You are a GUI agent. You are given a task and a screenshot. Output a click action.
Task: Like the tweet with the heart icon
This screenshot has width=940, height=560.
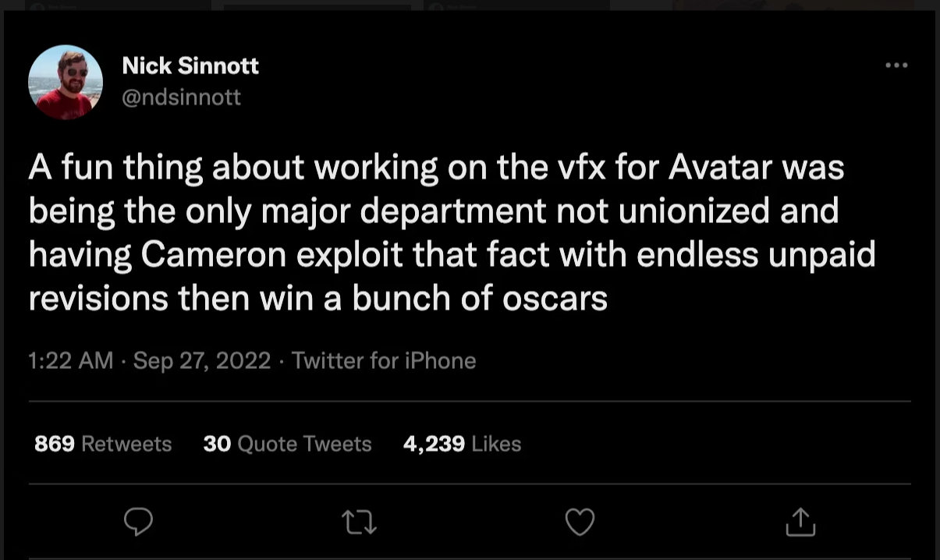pos(580,522)
